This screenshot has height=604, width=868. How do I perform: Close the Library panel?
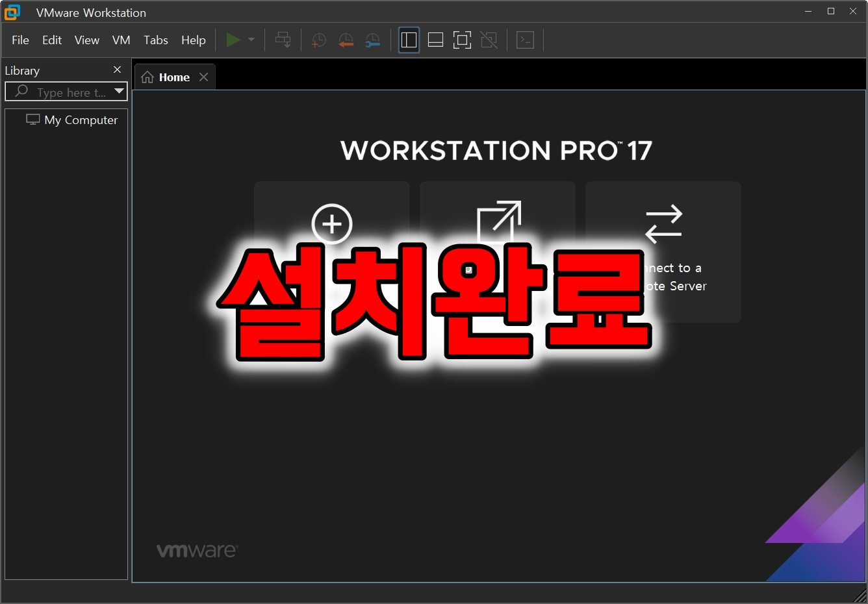click(x=118, y=69)
